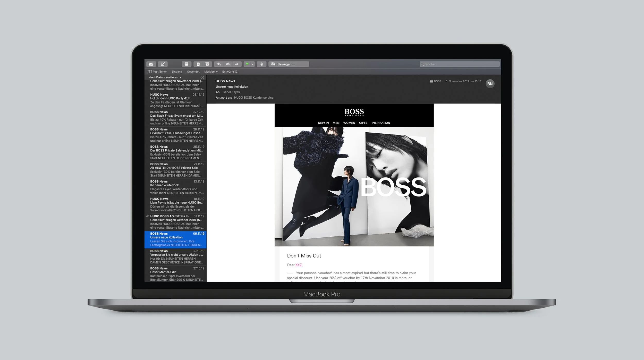Screen dimensions: 644x360
Task: Open Nach Datum sortieren sort menu
Action: point(165,77)
